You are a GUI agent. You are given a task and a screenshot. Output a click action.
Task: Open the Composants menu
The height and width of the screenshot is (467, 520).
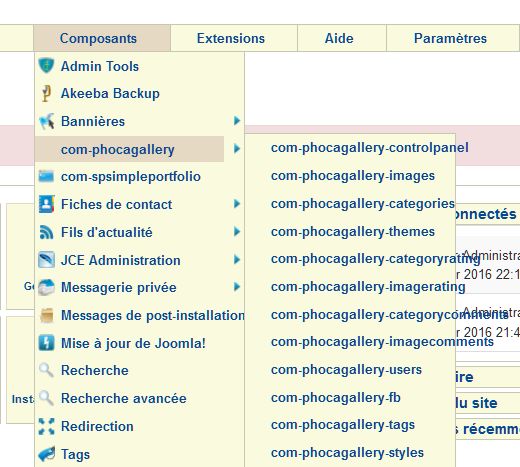102,38
